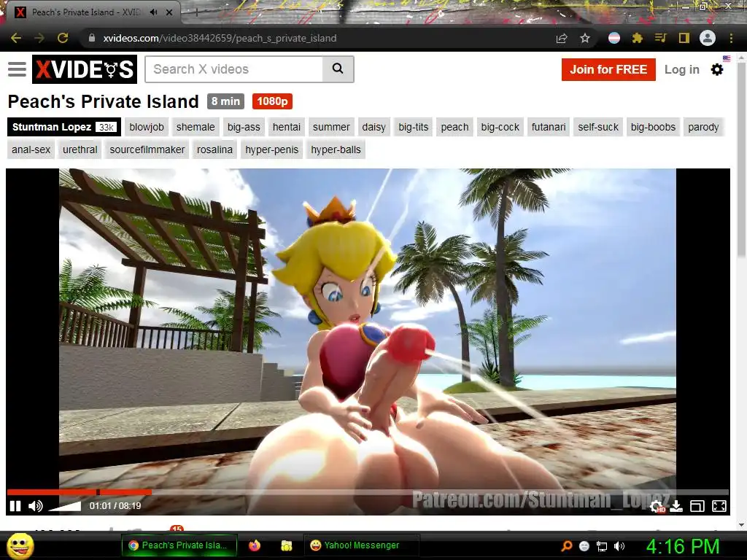Select the summer tag
747x560 pixels.
(331, 127)
